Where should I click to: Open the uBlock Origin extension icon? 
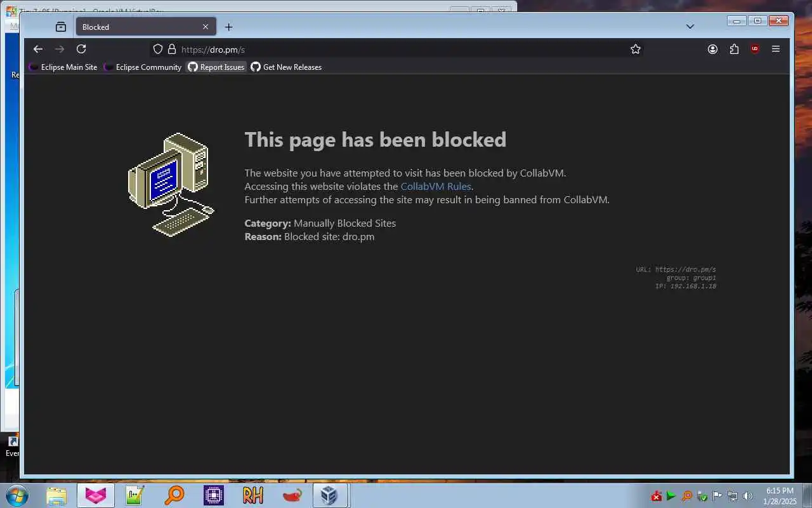755,49
